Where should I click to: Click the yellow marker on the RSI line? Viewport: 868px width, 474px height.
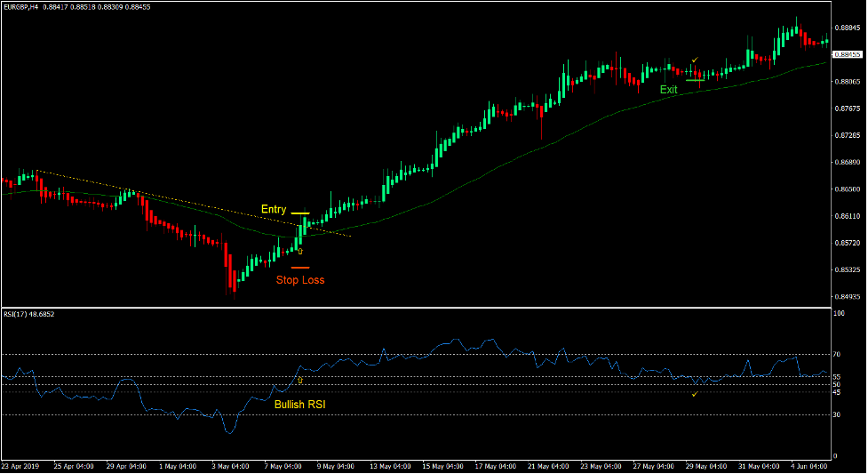(299, 380)
